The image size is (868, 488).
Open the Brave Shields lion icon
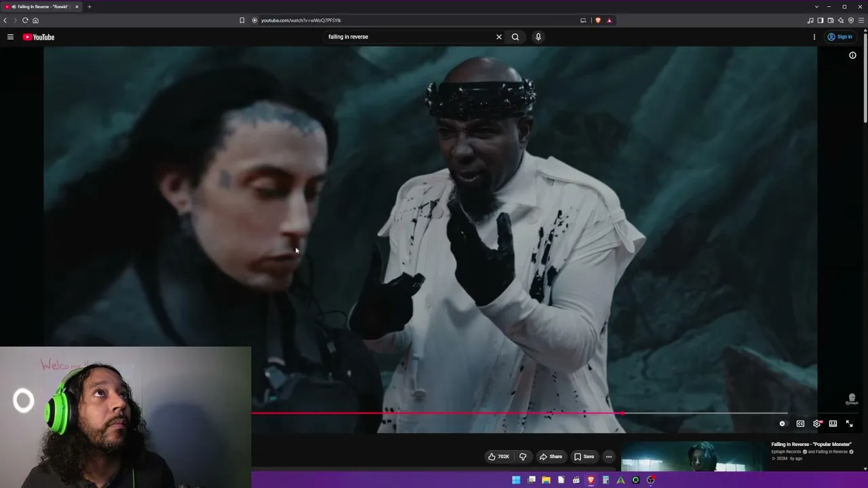(597, 20)
